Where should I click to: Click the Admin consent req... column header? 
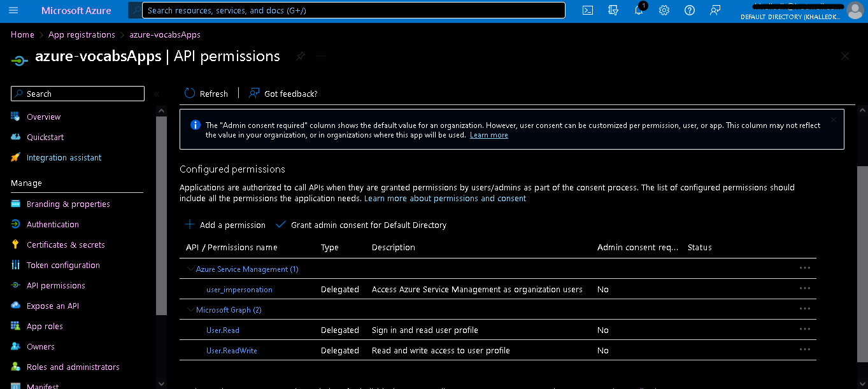click(x=638, y=247)
